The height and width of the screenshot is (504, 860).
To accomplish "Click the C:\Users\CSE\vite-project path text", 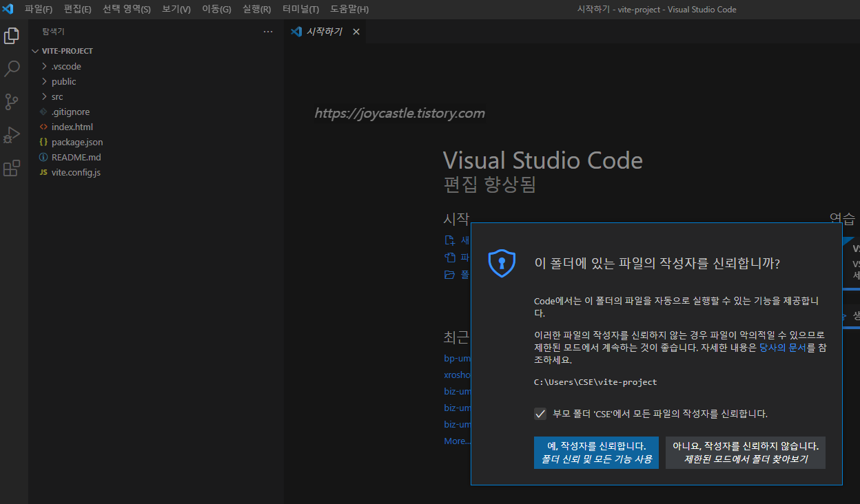I will pos(595,382).
